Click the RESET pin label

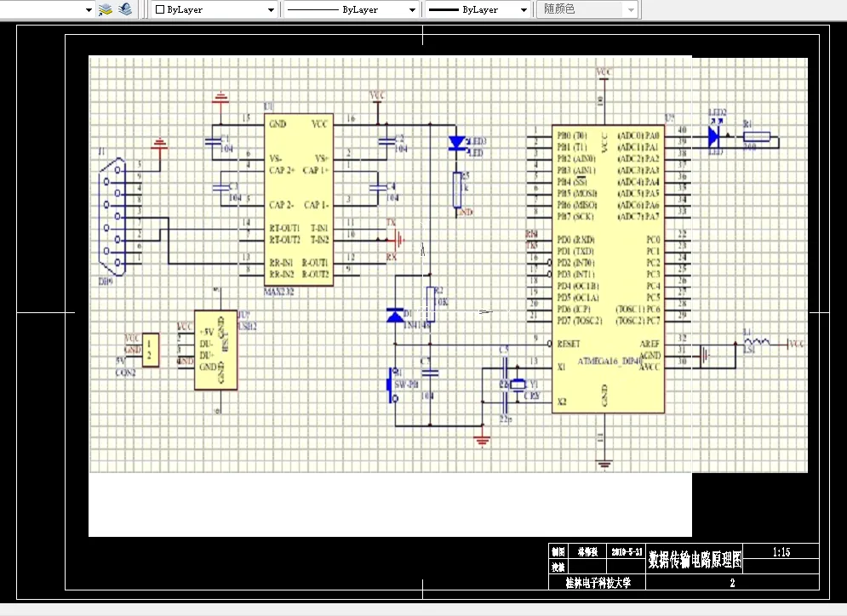(569, 344)
